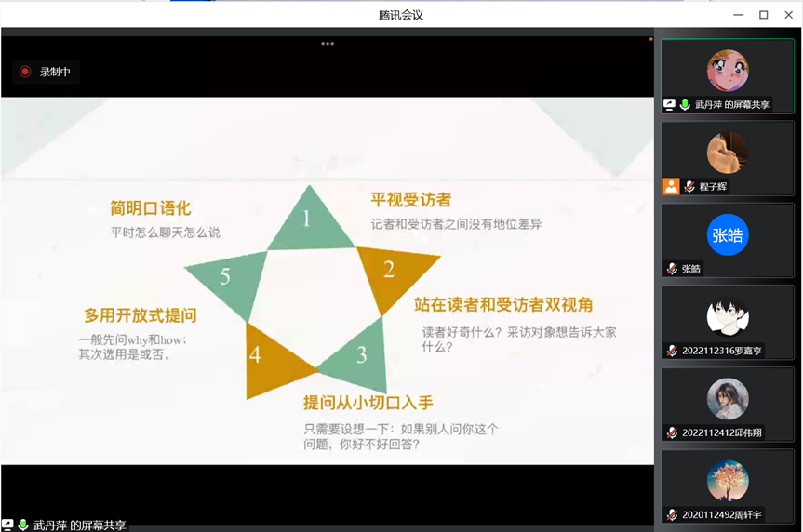Click the muted mic icon for 2022112412邱伟翔
This screenshot has height=532, width=803.
pos(672,432)
